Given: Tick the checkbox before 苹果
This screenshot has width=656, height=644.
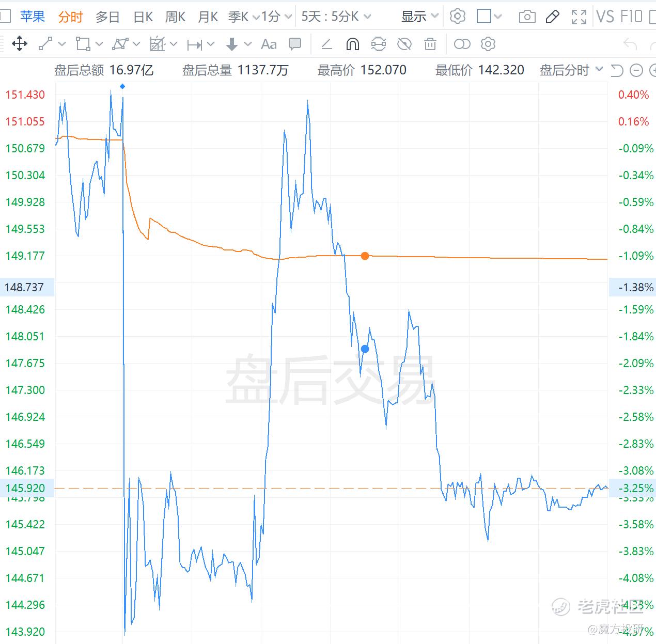Looking at the screenshot, I should click(5, 17).
